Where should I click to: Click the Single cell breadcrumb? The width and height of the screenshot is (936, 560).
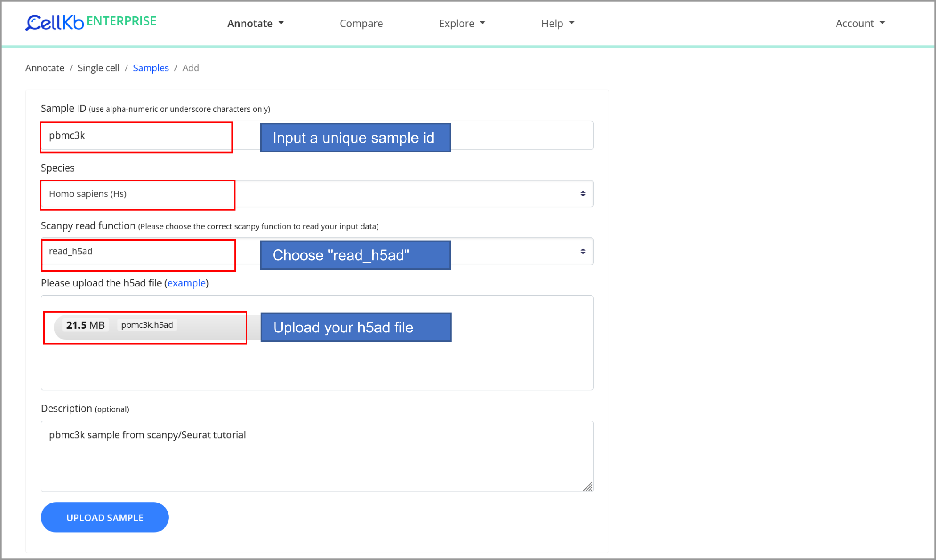[99, 68]
